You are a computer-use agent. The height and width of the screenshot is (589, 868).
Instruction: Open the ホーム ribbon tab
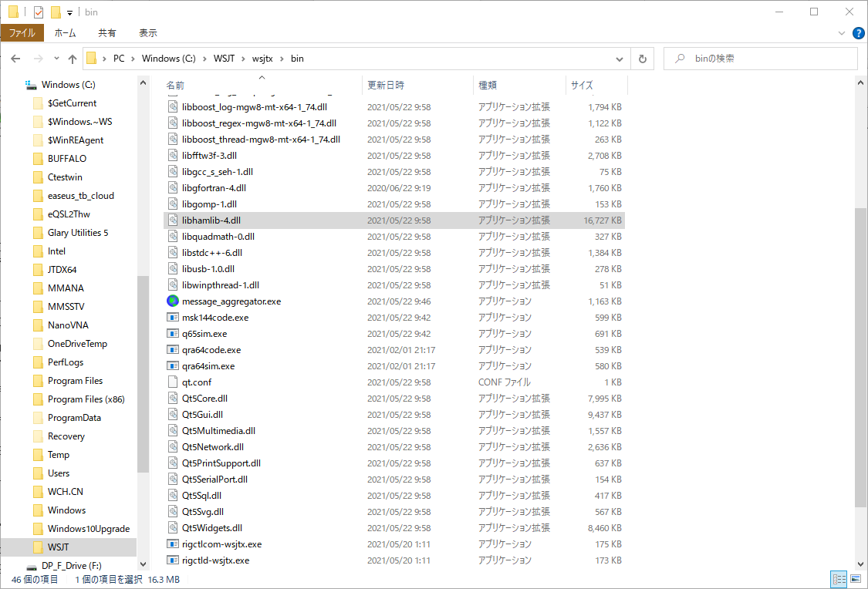(x=65, y=33)
